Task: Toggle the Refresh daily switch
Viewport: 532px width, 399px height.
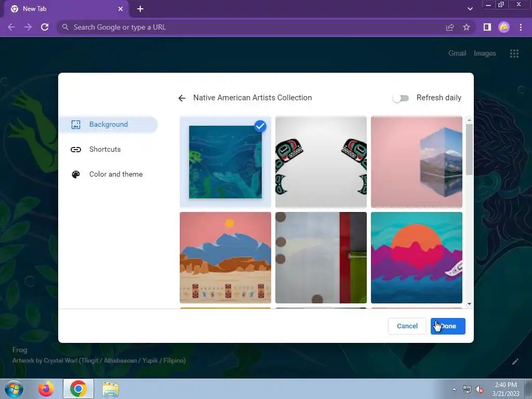Action: click(401, 98)
